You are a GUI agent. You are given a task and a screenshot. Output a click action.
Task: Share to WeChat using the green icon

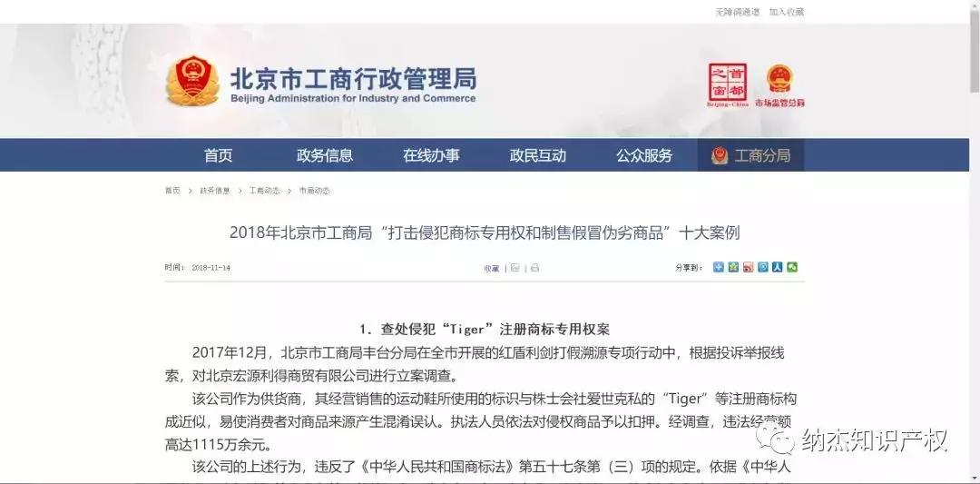[x=792, y=267]
